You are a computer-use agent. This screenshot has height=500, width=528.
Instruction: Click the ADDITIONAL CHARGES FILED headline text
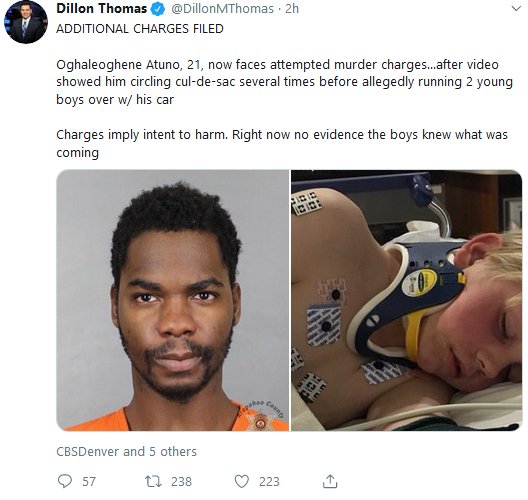[140, 29]
